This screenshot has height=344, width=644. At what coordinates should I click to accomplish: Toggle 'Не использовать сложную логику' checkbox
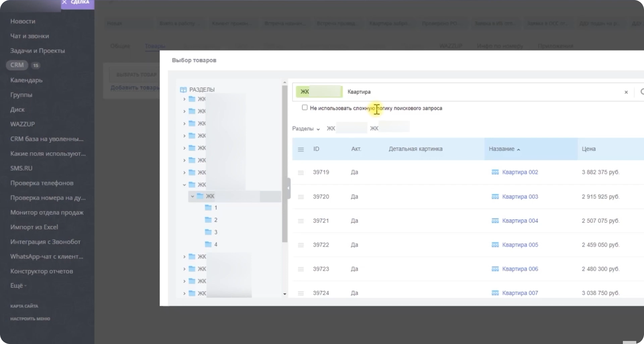(x=305, y=108)
